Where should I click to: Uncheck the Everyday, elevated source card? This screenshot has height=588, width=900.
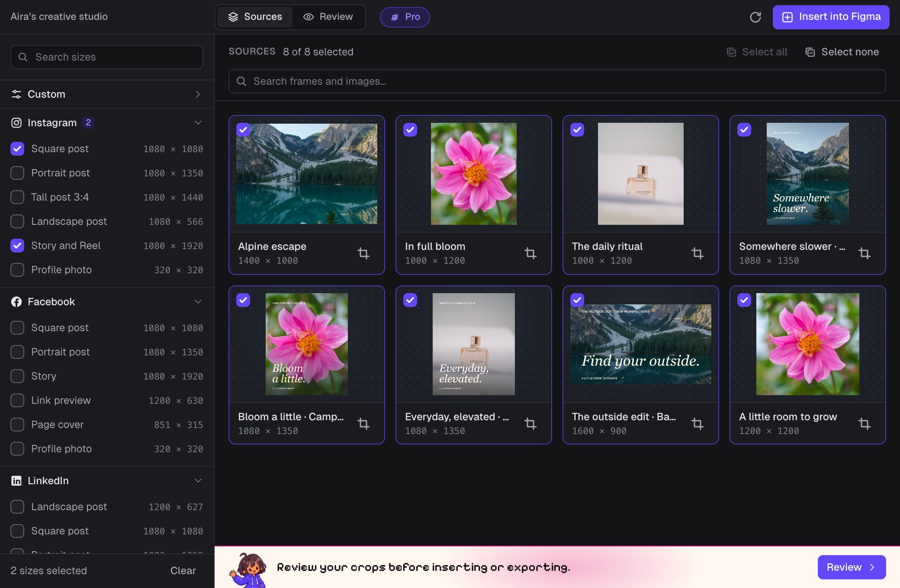pyautogui.click(x=410, y=300)
